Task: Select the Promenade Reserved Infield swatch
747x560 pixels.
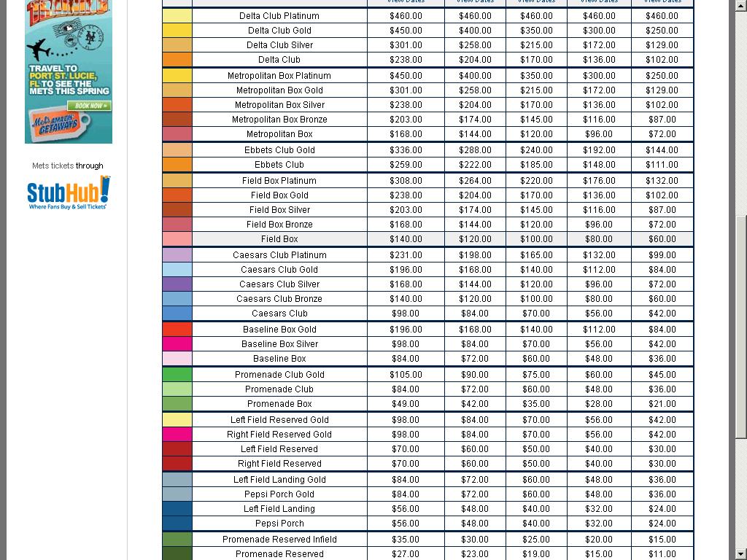Action: [x=177, y=539]
